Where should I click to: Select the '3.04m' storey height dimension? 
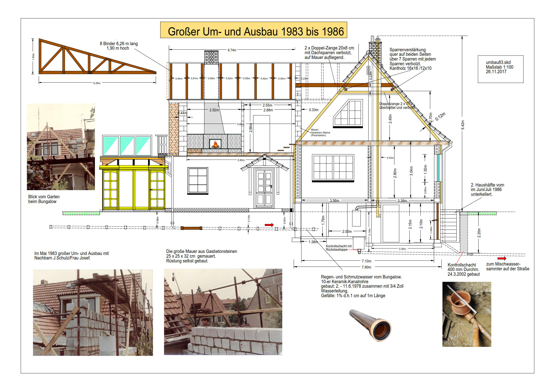(411, 171)
